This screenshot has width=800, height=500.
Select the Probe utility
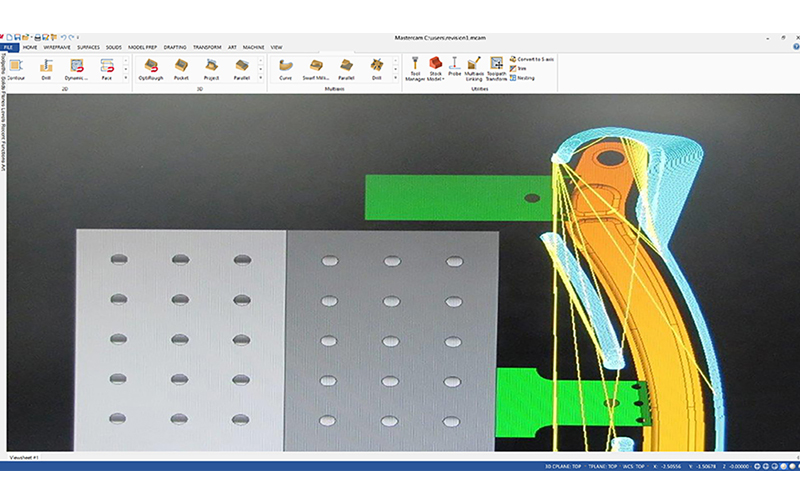pyautogui.click(x=455, y=67)
